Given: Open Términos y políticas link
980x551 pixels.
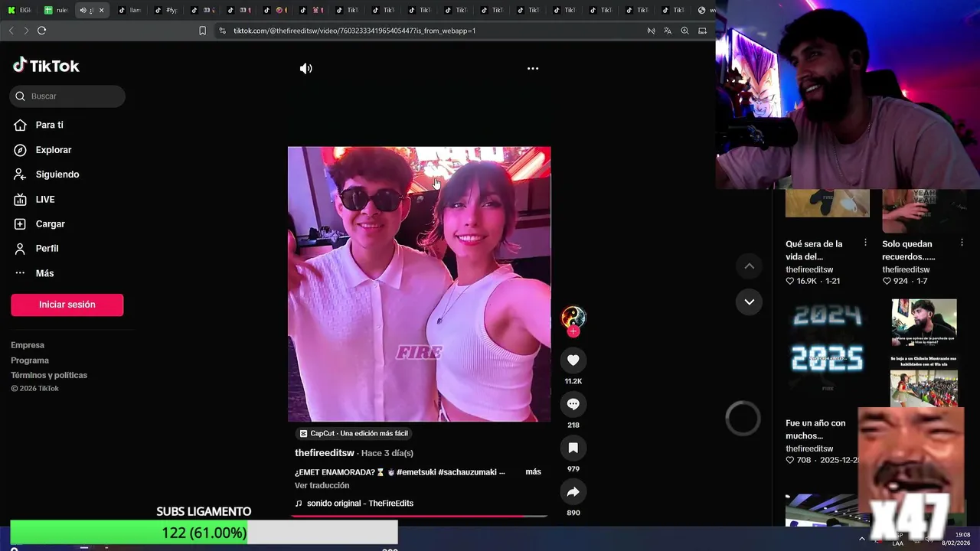Looking at the screenshot, I should click(49, 375).
